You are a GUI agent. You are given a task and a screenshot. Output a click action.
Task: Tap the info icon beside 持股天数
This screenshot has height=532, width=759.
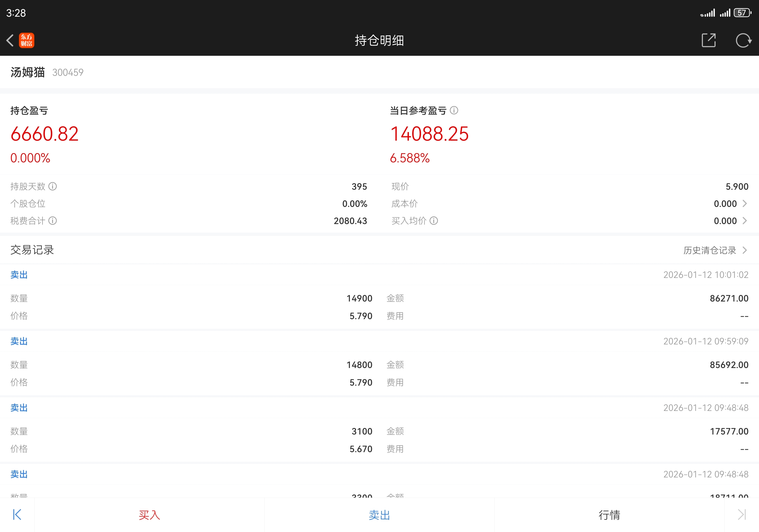click(52, 186)
